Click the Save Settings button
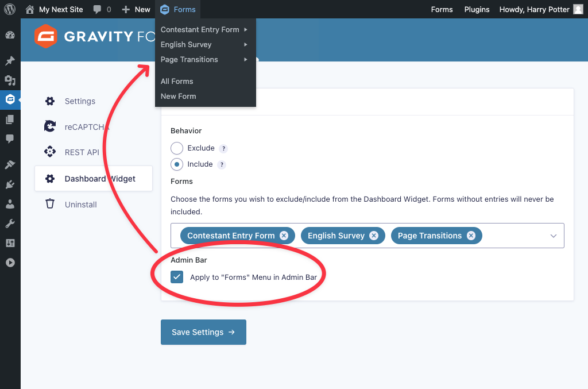Image resolution: width=588 pixels, height=389 pixels. (x=203, y=332)
